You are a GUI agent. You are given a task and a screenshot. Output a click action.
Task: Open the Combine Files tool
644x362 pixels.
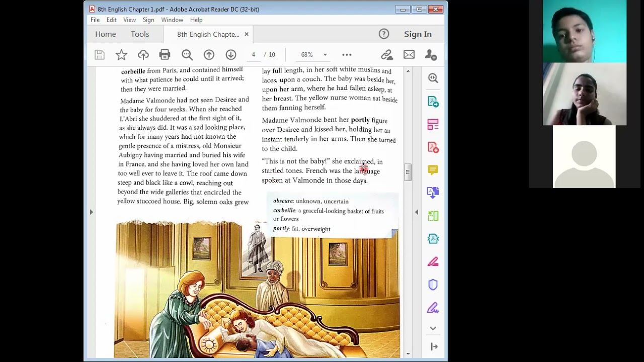[x=433, y=193]
